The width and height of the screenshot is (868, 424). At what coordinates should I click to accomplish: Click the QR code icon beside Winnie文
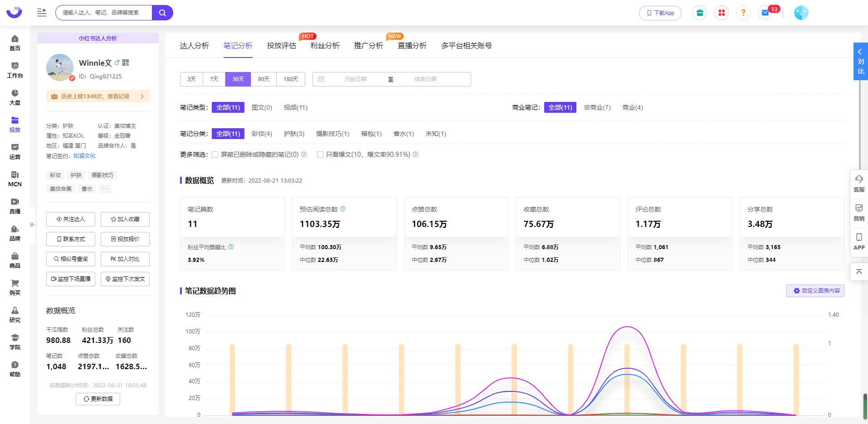[126, 63]
